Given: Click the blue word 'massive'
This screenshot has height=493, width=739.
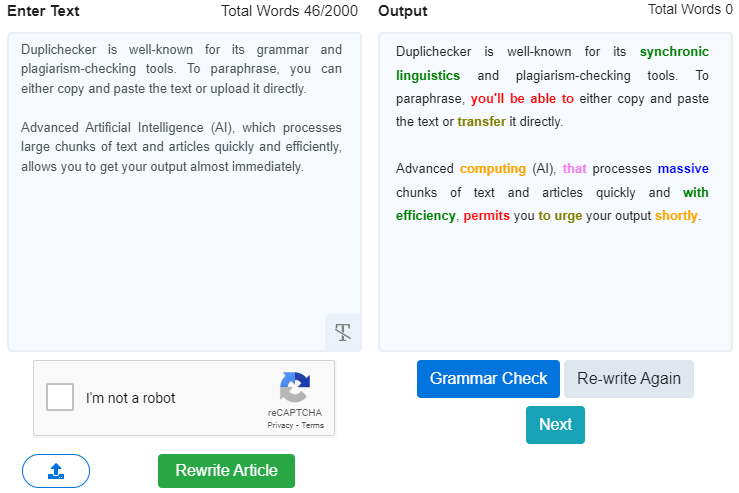Looking at the screenshot, I should click(x=683, y=169).
